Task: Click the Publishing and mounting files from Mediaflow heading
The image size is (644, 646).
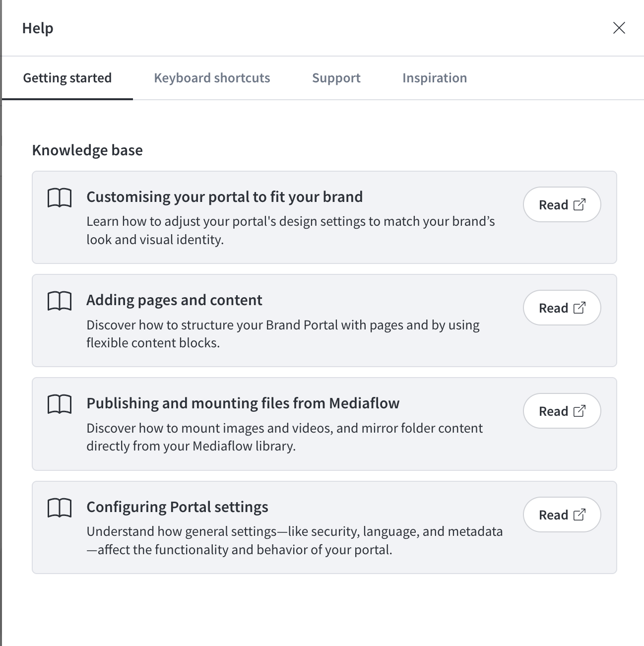Action: (243, 403)
